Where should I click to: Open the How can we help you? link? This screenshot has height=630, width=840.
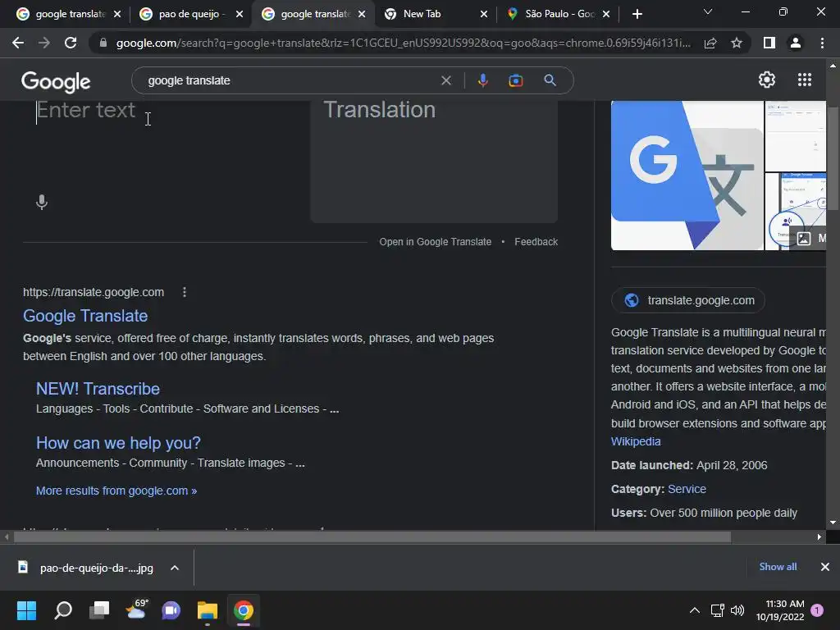118,442
